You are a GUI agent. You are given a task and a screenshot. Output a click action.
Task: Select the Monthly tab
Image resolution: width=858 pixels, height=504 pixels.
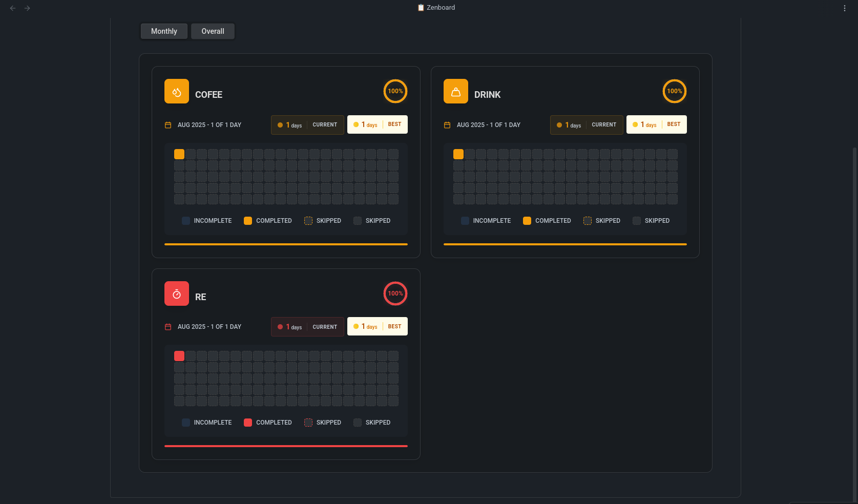click(x=163, y=31)
